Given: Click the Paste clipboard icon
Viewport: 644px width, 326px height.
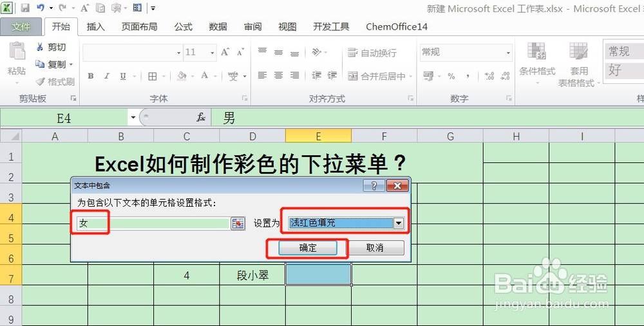Looking at the screenshot, I should tap(17, 52).
